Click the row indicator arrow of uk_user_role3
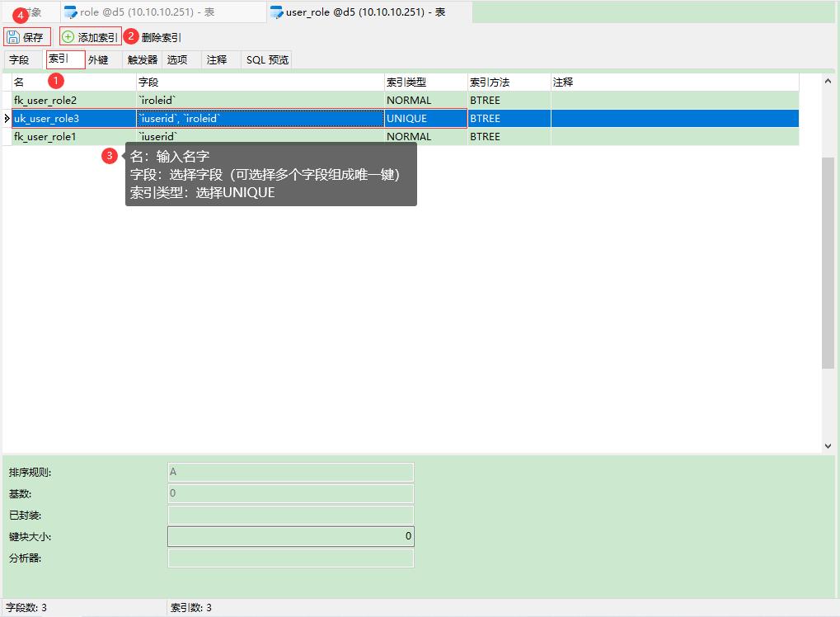Viewport: 840px width, 617px height. click(7, 119)
